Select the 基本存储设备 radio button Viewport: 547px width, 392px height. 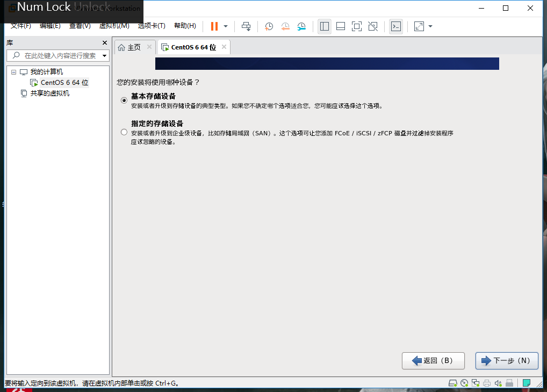pyautogui.click(x=124, y=100)
